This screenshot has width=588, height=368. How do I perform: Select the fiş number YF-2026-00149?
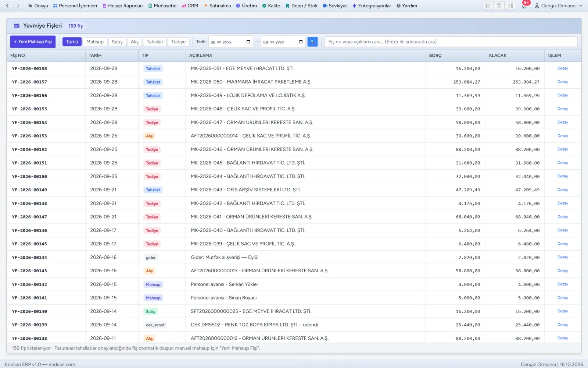29,190
